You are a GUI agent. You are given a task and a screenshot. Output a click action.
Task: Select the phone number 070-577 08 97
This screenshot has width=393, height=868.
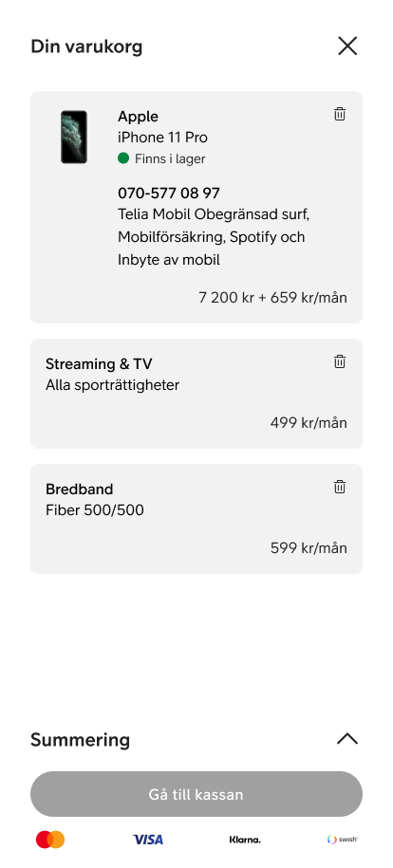(169, 194)
